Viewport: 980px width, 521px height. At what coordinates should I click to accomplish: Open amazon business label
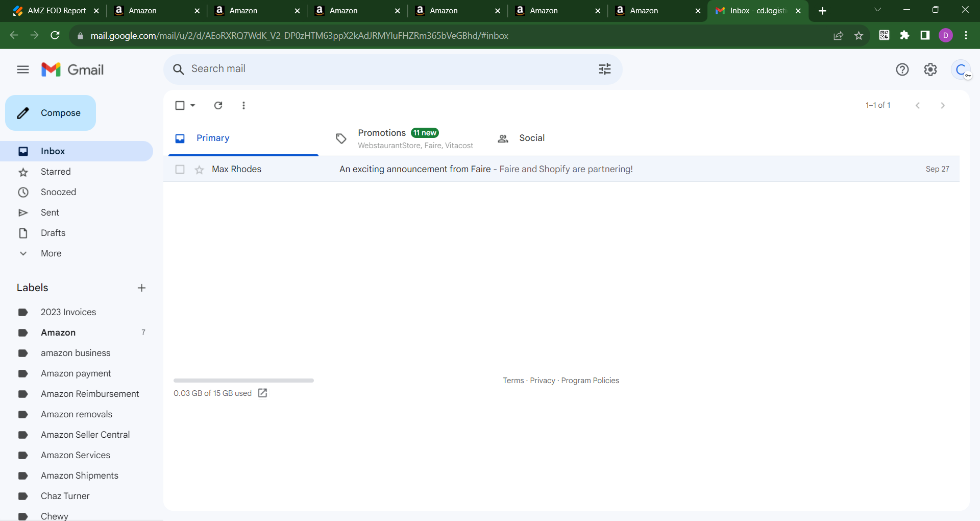click(x=77, y=353)
